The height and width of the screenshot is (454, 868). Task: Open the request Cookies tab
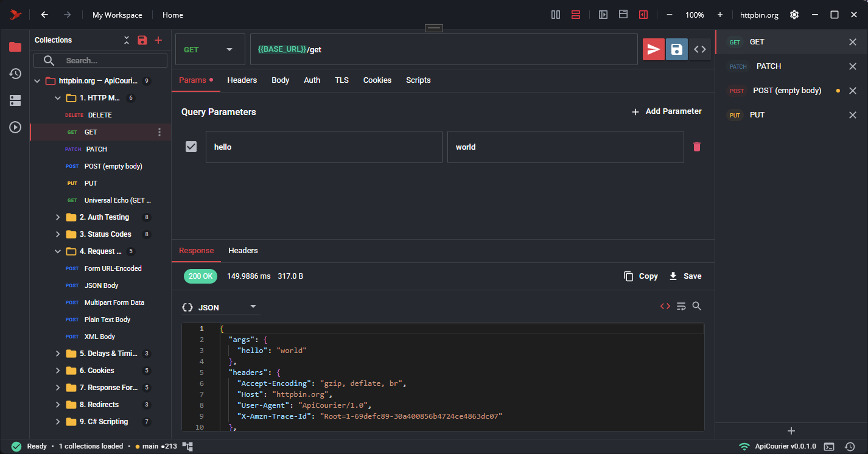coord(377,80)
